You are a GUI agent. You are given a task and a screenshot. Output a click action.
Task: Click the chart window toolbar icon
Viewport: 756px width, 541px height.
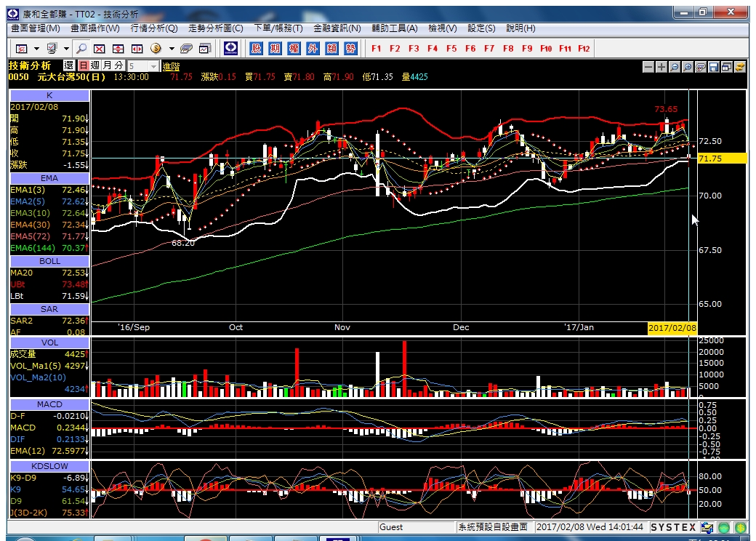pyautogui.click(x=206, y=49)
